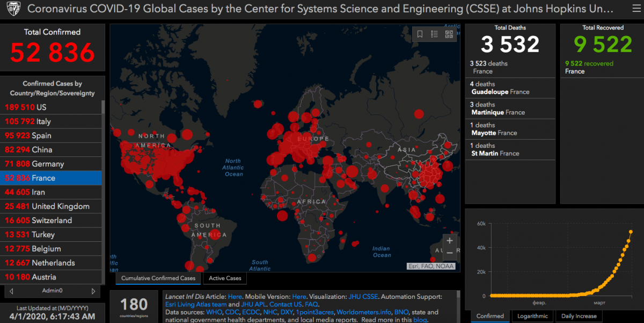The image size is (644, 323).
Task: Go to next Admin level arrow
Action: tap(93, 291)
